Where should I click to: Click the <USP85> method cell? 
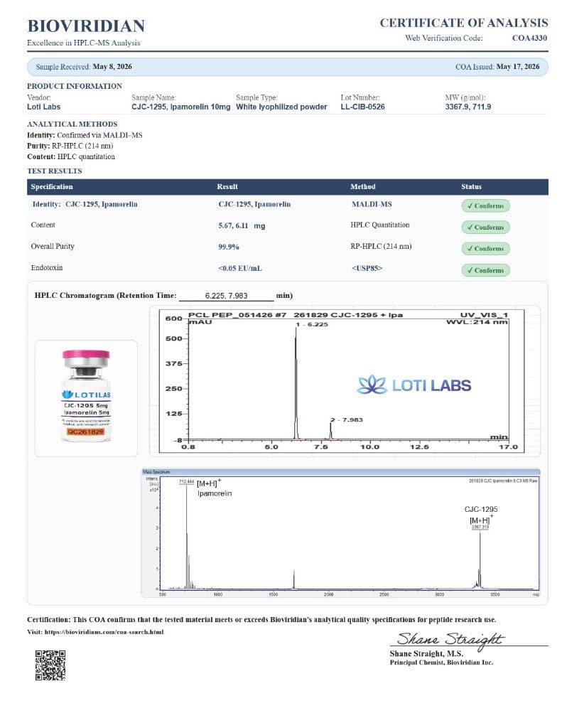[x=367, y=268]
